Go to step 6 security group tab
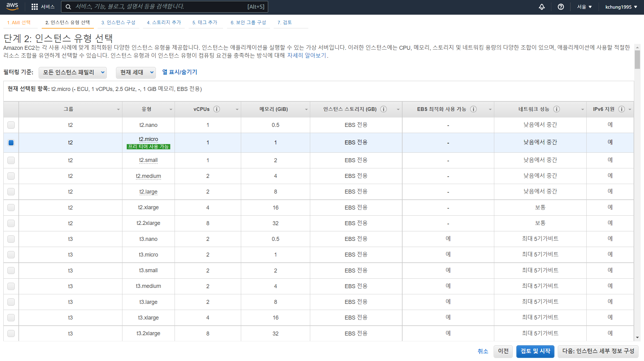The image size is (644, 361). tap(248, 22)
